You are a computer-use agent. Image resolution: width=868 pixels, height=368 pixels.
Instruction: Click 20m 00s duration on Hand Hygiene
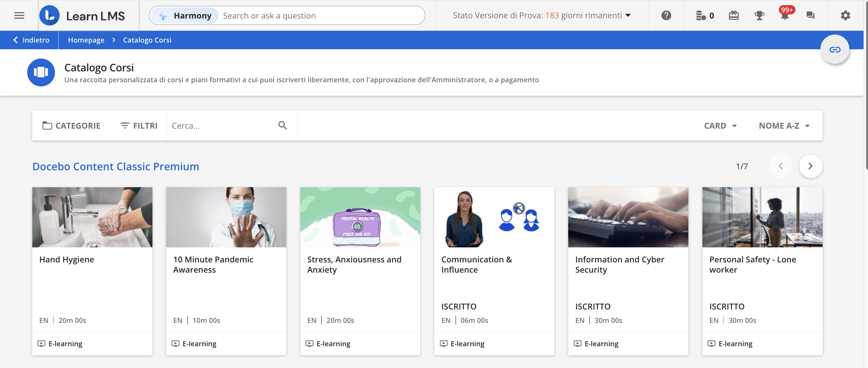72,320
